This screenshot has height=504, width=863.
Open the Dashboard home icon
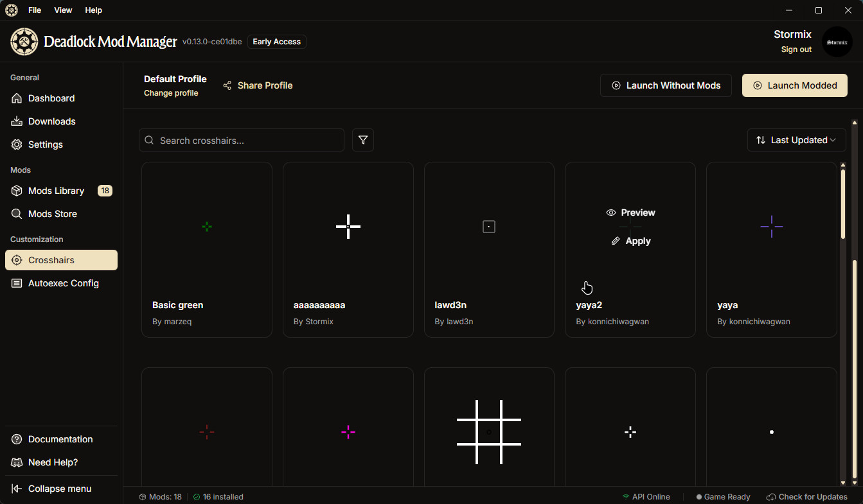17,98
